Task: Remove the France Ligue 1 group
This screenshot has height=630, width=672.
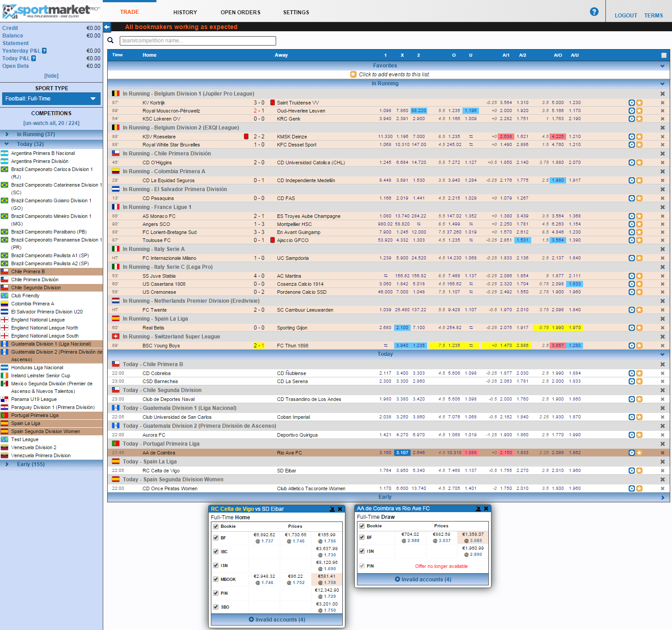Action: [663, 207]
